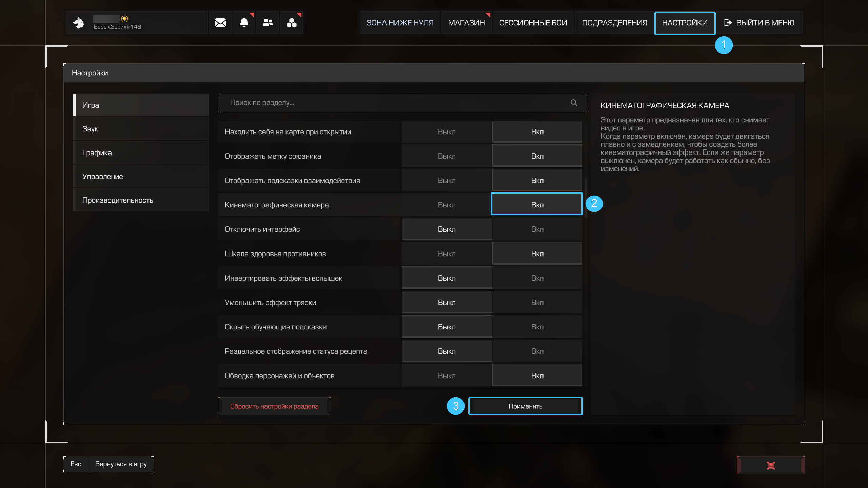This screenshot has width=868, height=488.
Task: Enable Скрыть обучающие подсказки with Вкл
Action: (537, 327)
